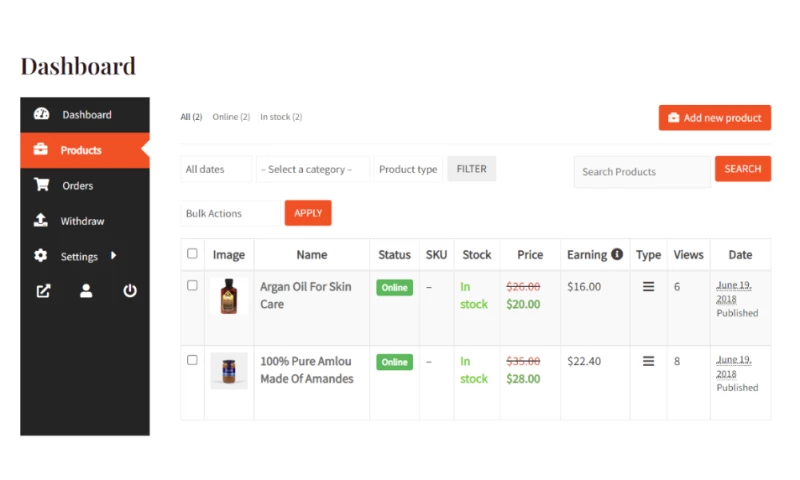
Task: Check the Argan Oil For Skin Care checkbox
Action: 192,285
